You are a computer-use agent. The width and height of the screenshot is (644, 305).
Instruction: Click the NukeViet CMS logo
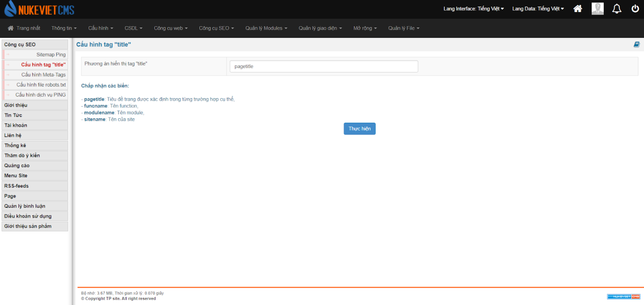click(x=39, y=9)
